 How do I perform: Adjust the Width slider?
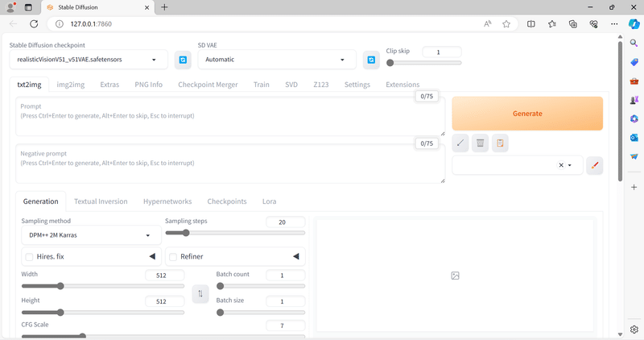click(x=103, y=286)
